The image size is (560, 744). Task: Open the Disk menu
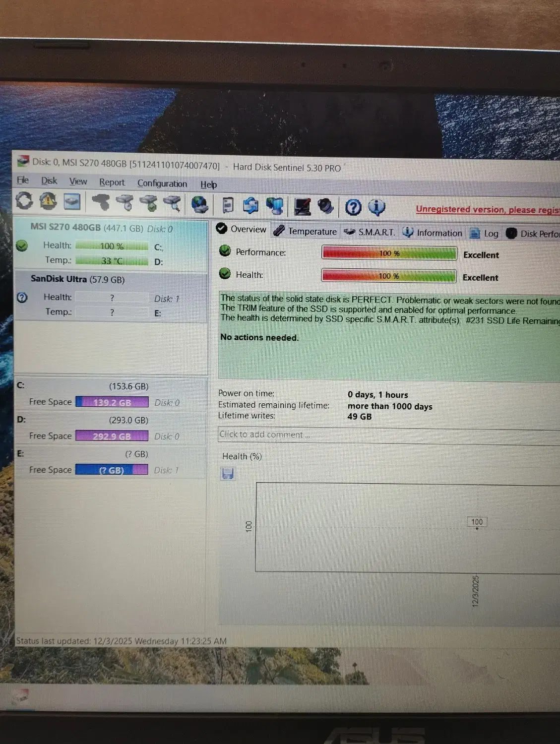point(49,181)
